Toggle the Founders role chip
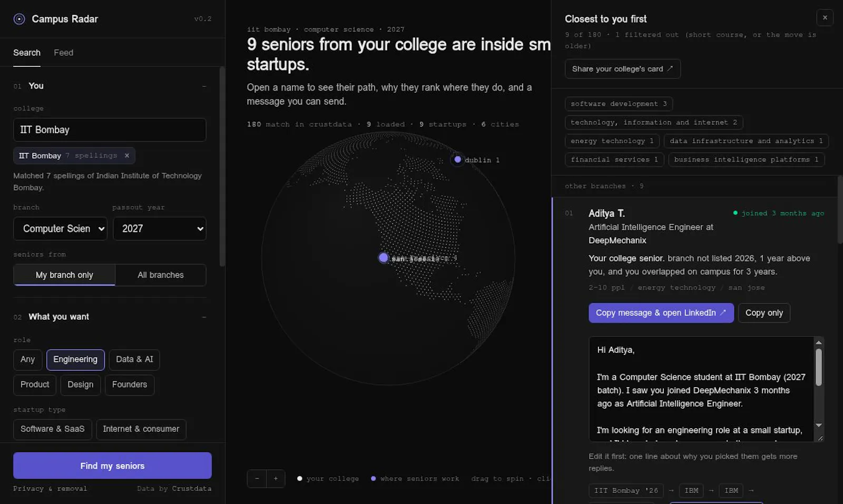Viewport: 843px width, 504px height. (130, 385)
